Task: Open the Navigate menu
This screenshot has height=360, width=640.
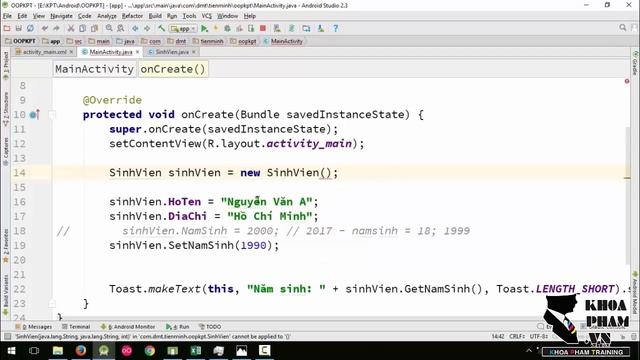Action: (x=61, y=16)
